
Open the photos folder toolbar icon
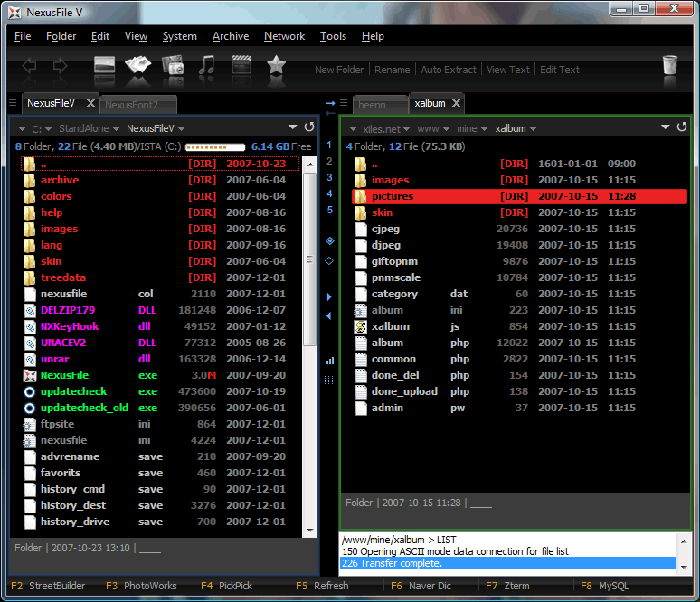pyautogui.click(x=138, y=65)
